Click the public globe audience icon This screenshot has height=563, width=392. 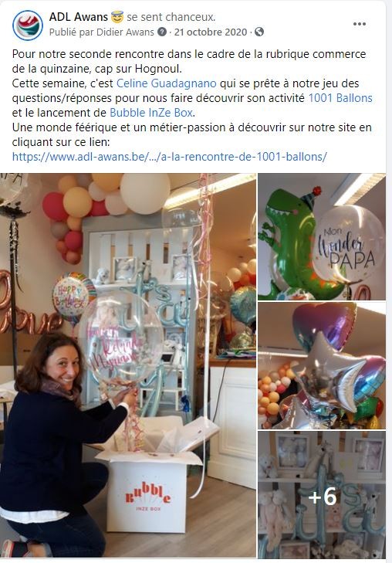[259, 32]
